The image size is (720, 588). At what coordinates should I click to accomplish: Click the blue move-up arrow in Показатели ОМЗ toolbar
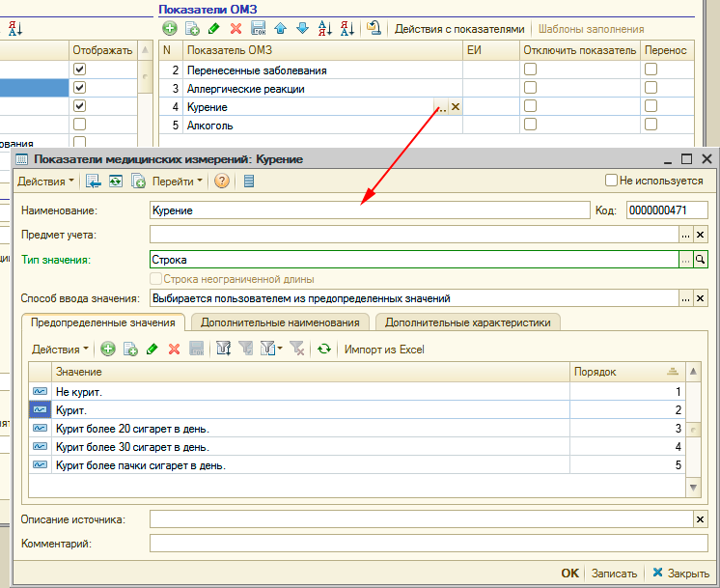coord(280,29)
